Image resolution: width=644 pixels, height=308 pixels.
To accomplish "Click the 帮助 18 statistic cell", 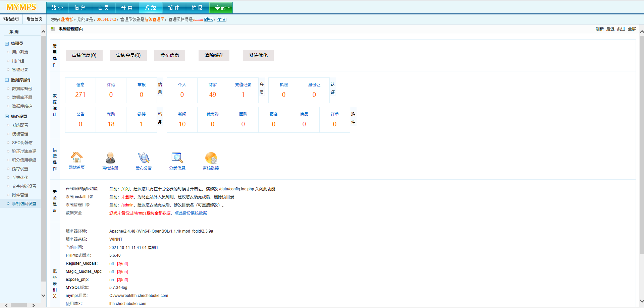I will [x=111, y=120].
